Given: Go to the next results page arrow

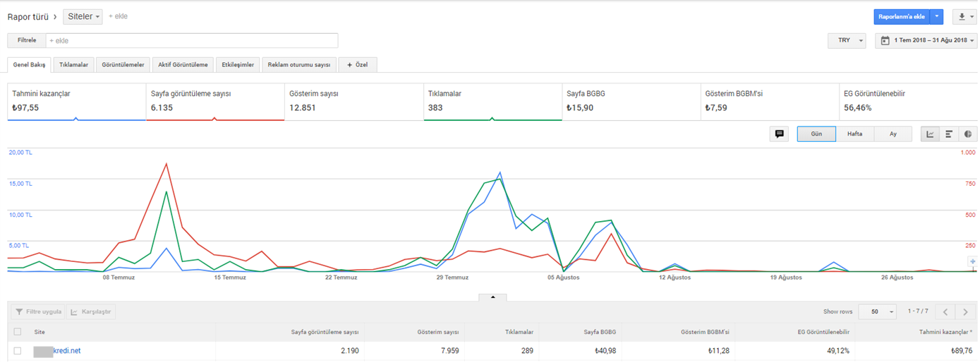Looking at the screenshot, I should (x=966, y=311).
